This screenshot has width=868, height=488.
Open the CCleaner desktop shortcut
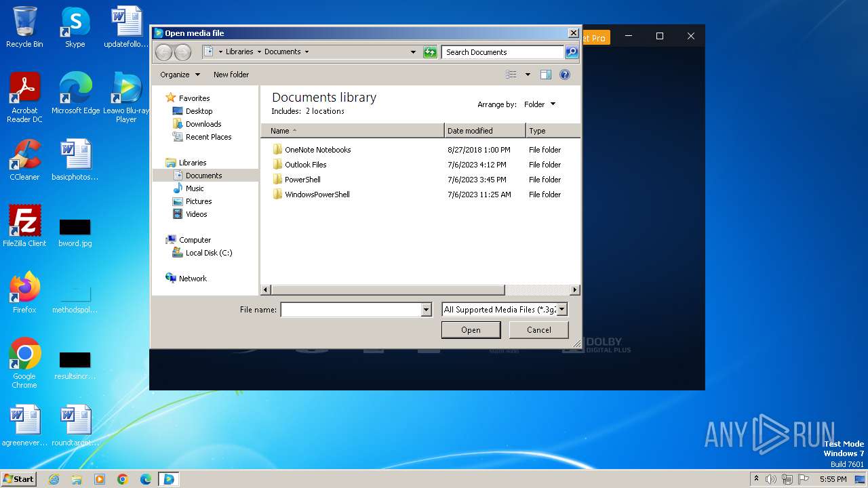[x=24, y=161]
